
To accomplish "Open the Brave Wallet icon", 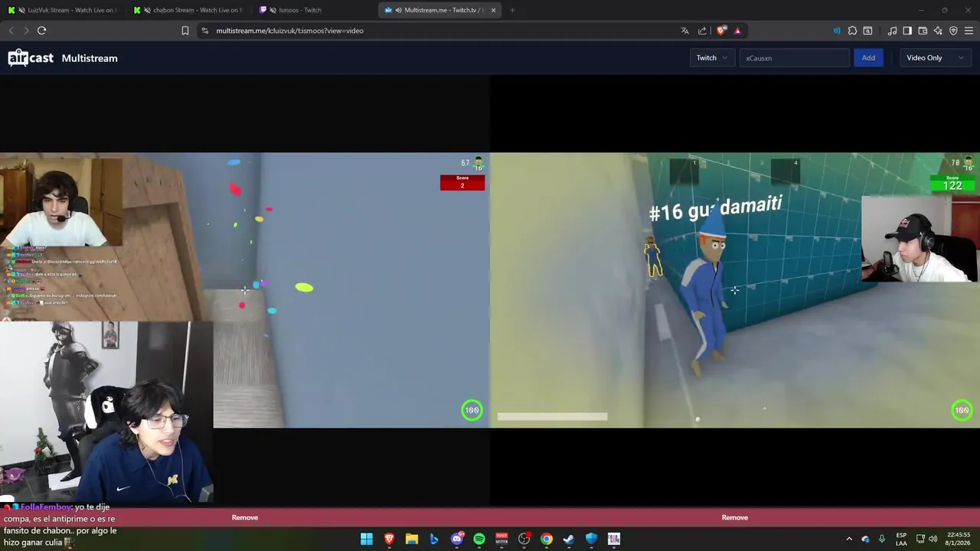I will point(923,31).
